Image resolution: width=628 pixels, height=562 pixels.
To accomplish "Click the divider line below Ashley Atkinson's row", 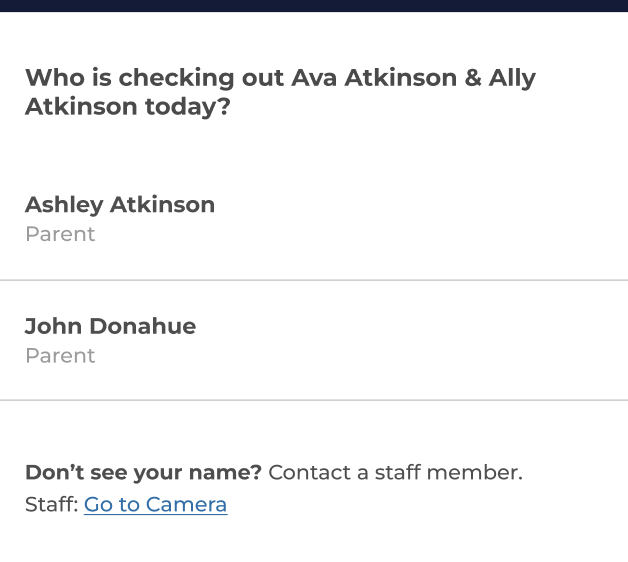I will (314, 280).
